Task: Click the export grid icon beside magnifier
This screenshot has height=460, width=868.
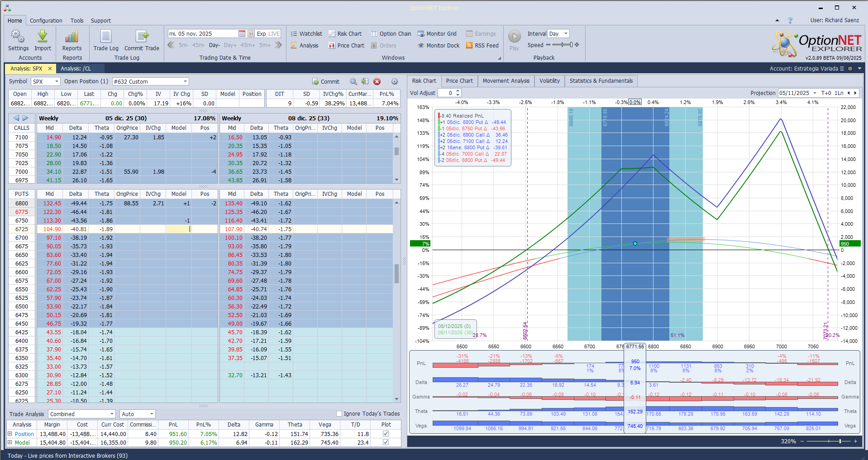Action: point(365,81)
